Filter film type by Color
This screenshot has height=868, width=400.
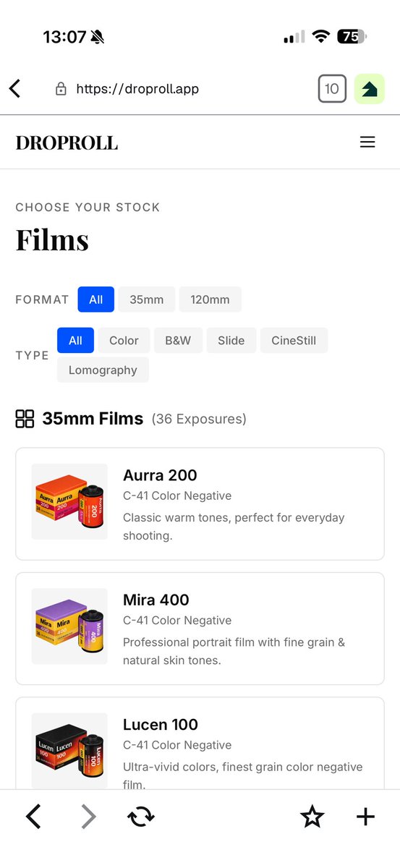[x=124, y=340]
